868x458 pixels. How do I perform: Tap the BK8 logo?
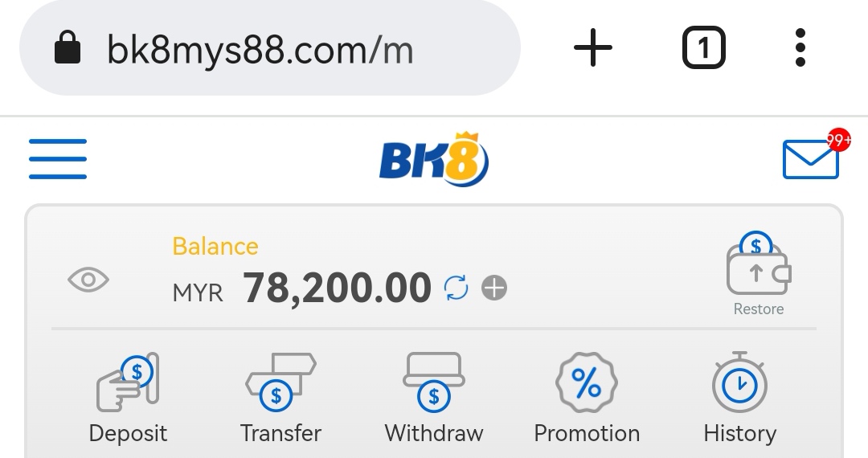coord(433,159)
